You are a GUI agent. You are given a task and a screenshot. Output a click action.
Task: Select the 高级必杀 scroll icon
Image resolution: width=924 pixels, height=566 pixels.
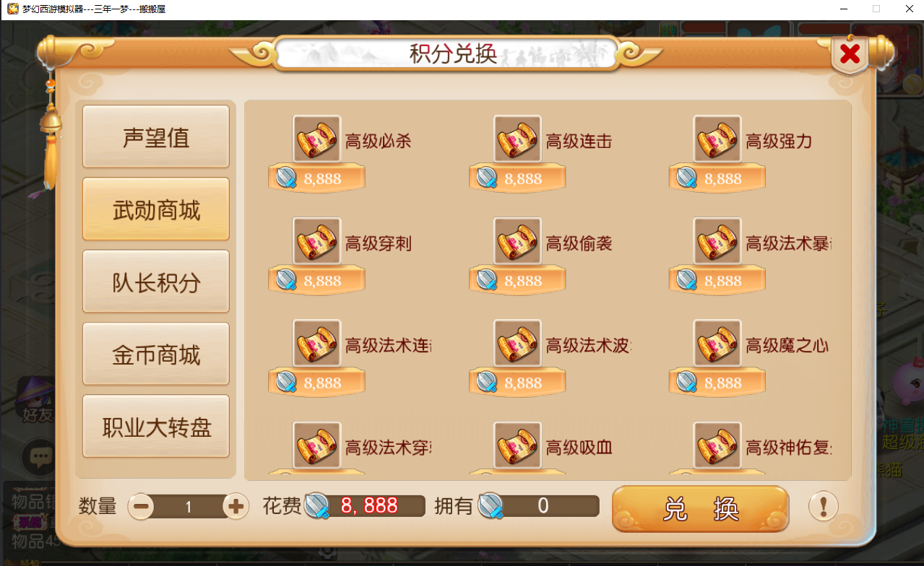(x=317, y=139)
